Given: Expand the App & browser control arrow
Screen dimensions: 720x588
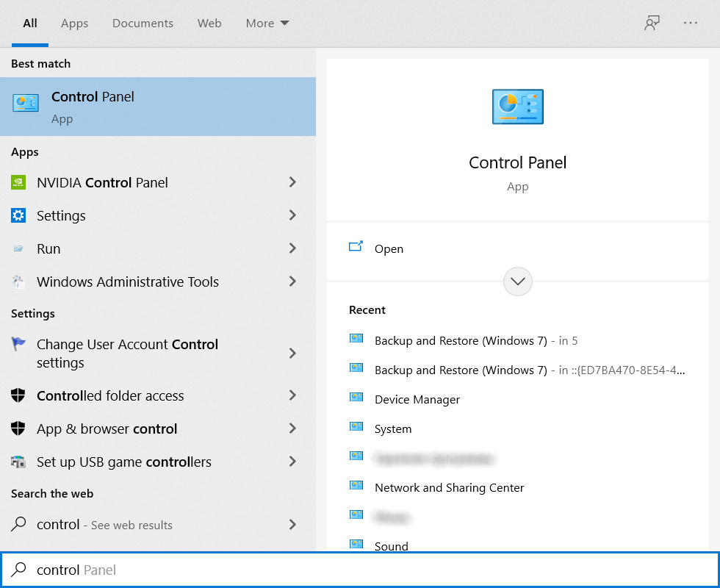Looking at the screenshot, I should click(292, 429).
